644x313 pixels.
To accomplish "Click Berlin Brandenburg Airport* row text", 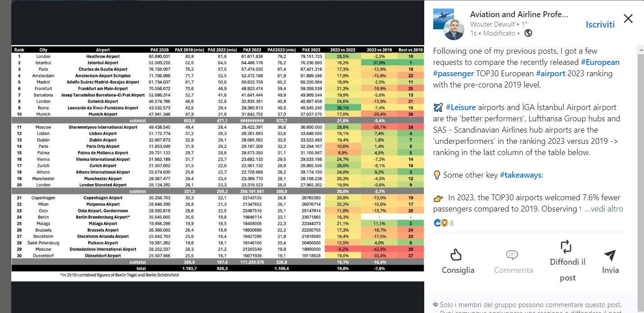I will pos(103,217).
